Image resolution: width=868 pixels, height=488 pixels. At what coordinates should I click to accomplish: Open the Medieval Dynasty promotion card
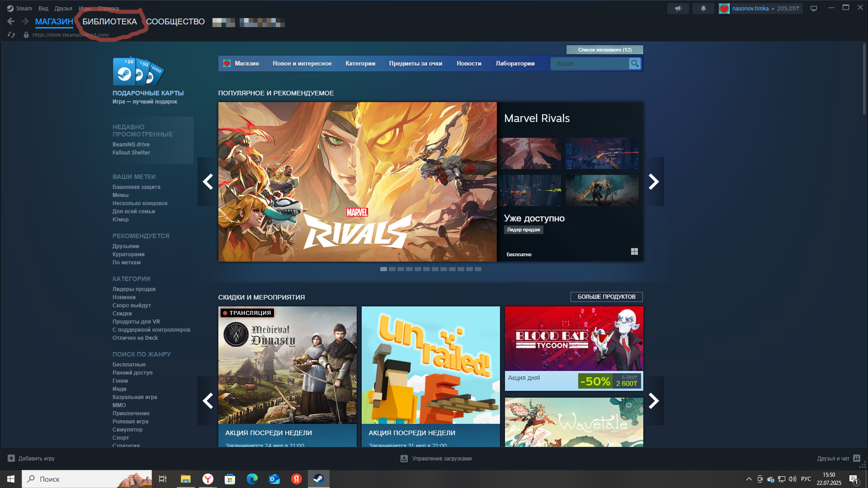(288, 377)
